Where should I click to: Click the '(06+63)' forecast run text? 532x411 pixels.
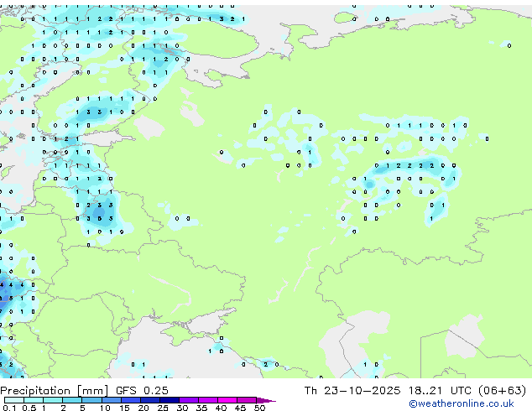click(x=502, y=391)
